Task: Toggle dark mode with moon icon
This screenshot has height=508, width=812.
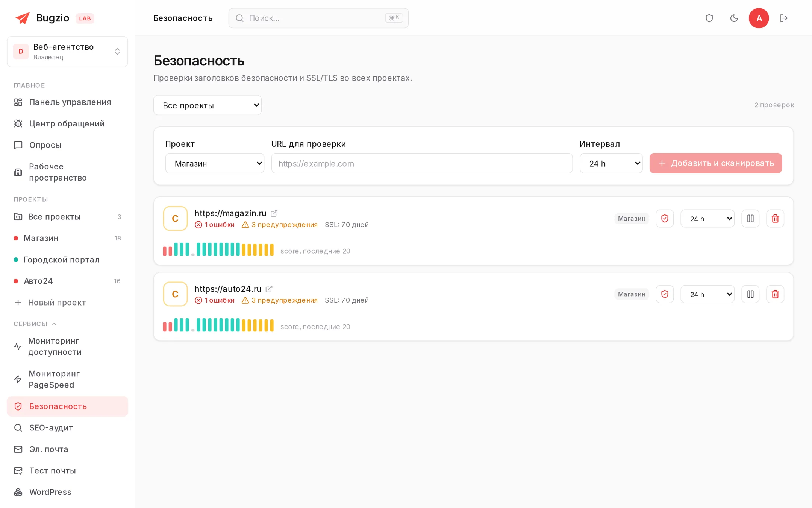Action: [x=734, y=18]
